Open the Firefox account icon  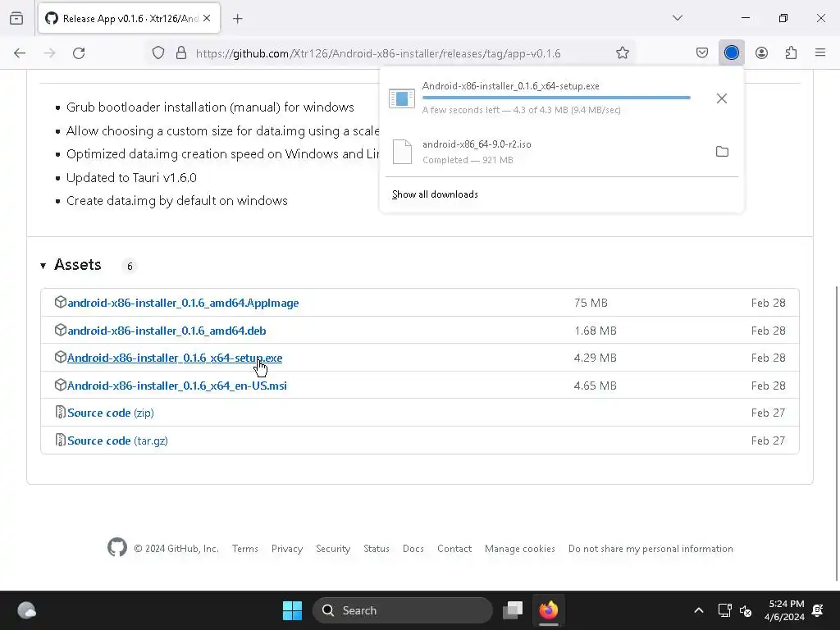click(761, 53)
